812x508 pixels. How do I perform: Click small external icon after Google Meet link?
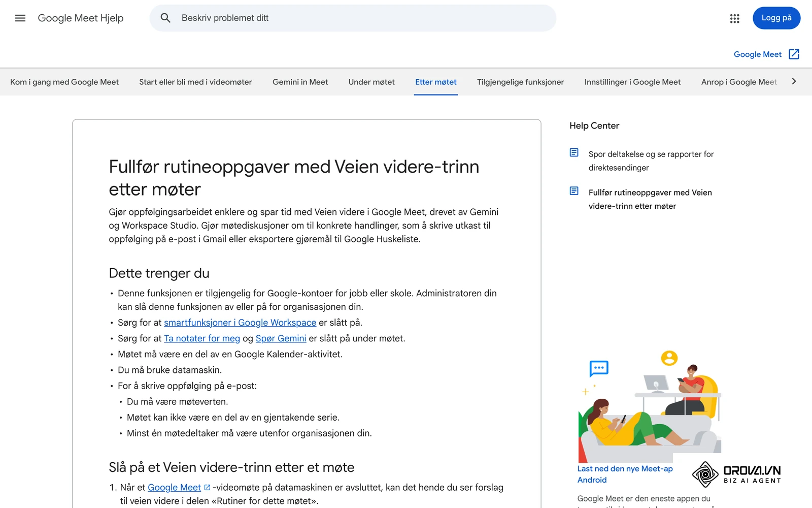point(207,487)
